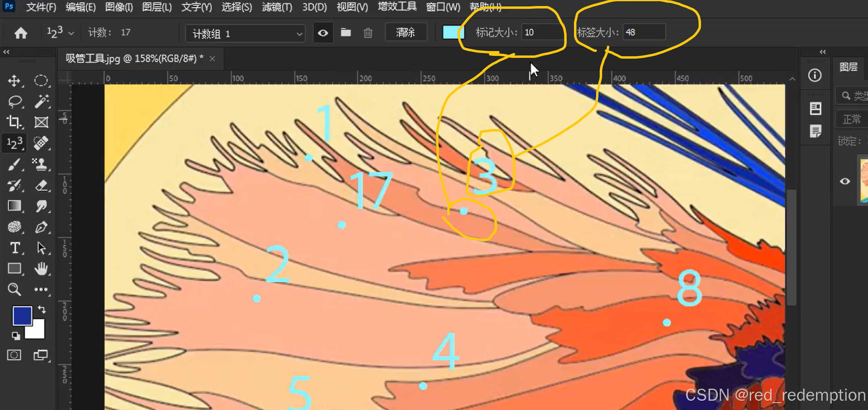Delete the current count group
The image size is (868, 410).
click(368, 33)
